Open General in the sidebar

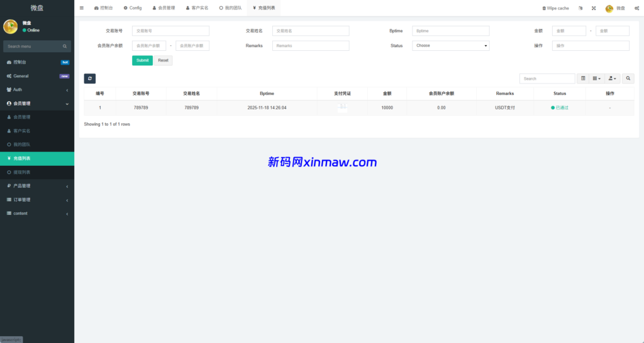(37, 76)
